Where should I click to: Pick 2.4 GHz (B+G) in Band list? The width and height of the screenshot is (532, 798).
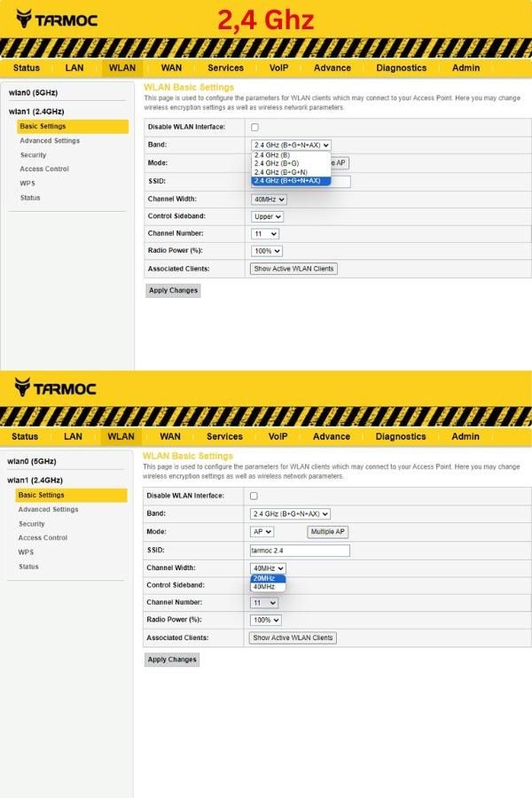pos(276,163)
